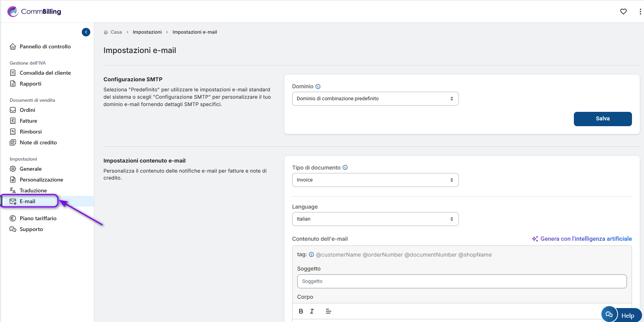Toggle bold formatting in the Corpo editor

[x=301, y=311]
